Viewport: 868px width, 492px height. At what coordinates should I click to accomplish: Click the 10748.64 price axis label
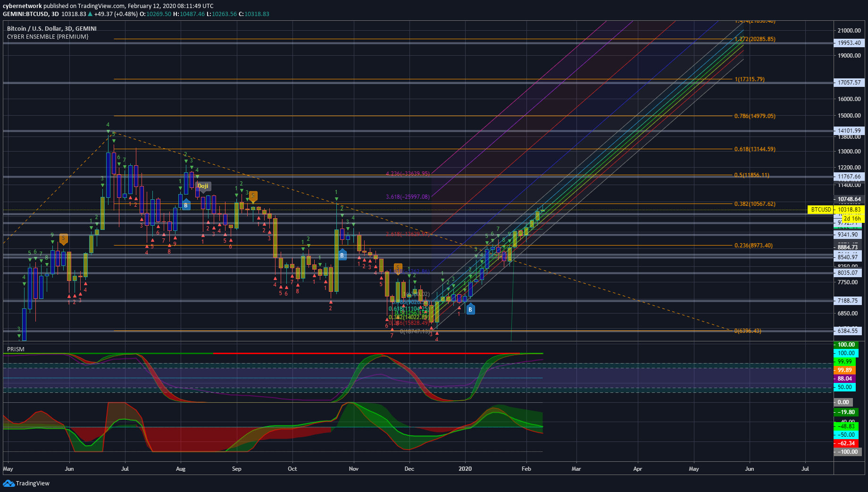[x=849, y=199]
